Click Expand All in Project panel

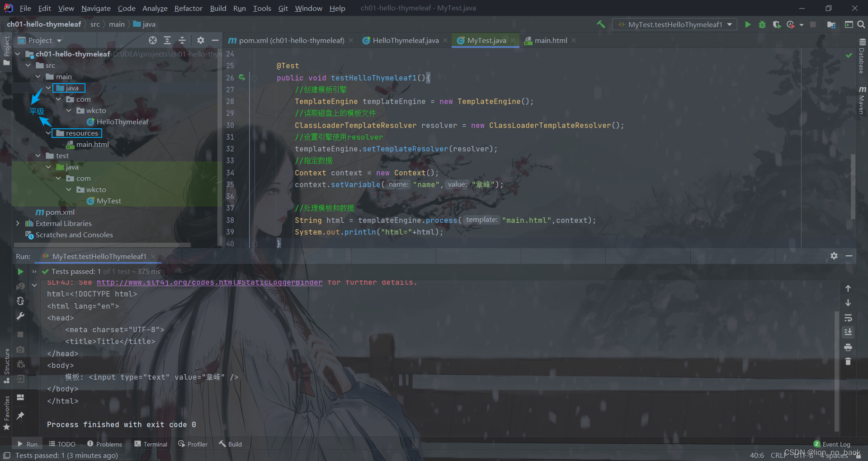(167, 40)
